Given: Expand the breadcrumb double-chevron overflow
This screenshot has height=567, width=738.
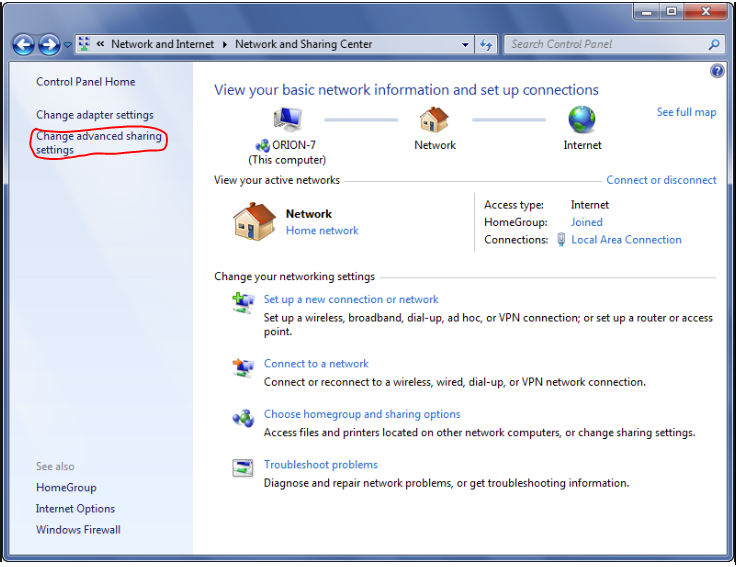Looking at the screenshot, I should tap(100, 44).
